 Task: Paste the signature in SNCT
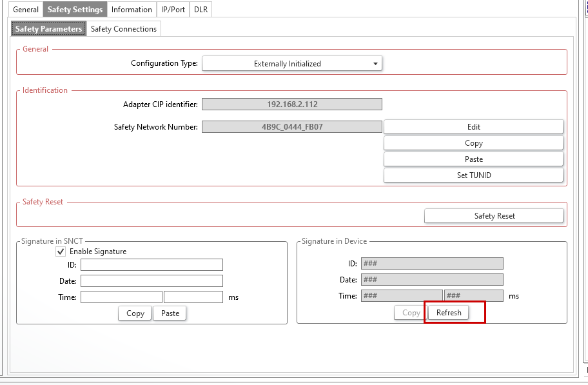click(x=170, y=313)
